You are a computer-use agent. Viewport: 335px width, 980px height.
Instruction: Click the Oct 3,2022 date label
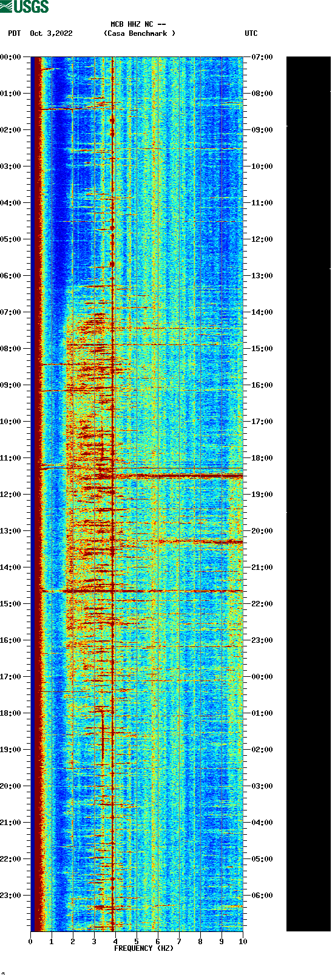pos(51,33)
